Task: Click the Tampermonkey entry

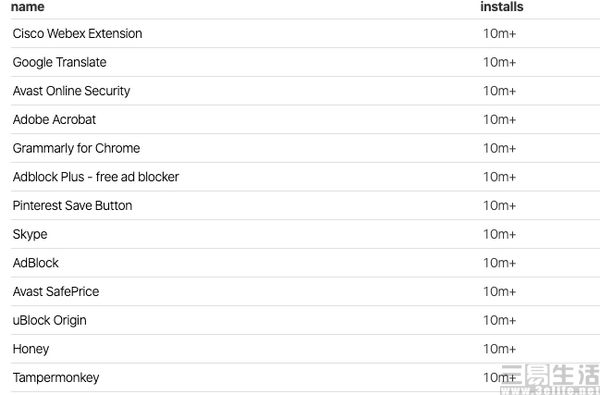Action: 56,378
